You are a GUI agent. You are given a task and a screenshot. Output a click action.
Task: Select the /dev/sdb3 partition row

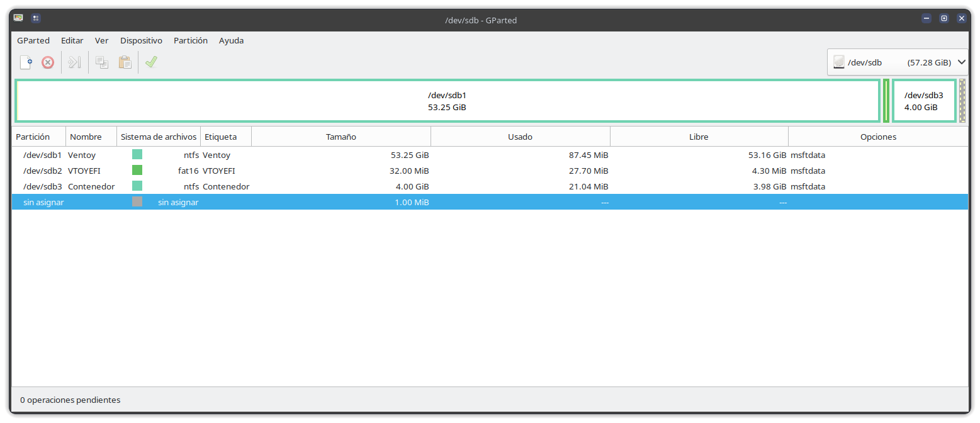pos(490,186)
